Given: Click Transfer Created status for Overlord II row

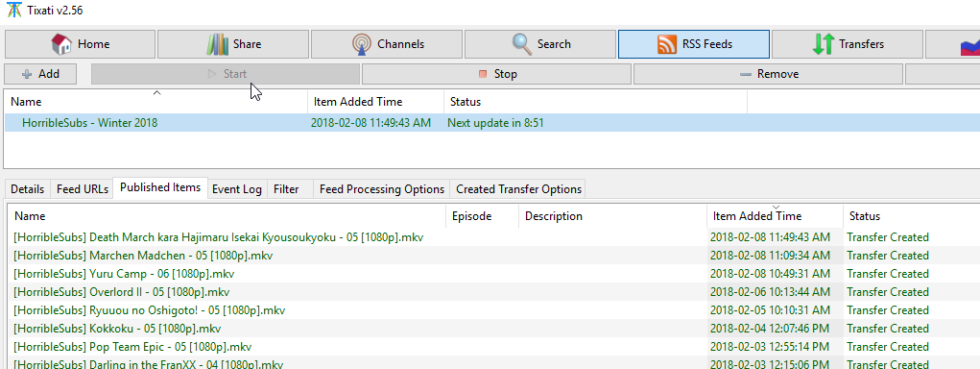Looking at the screenshot, I should pyautogui.click(x=888, y=291).
